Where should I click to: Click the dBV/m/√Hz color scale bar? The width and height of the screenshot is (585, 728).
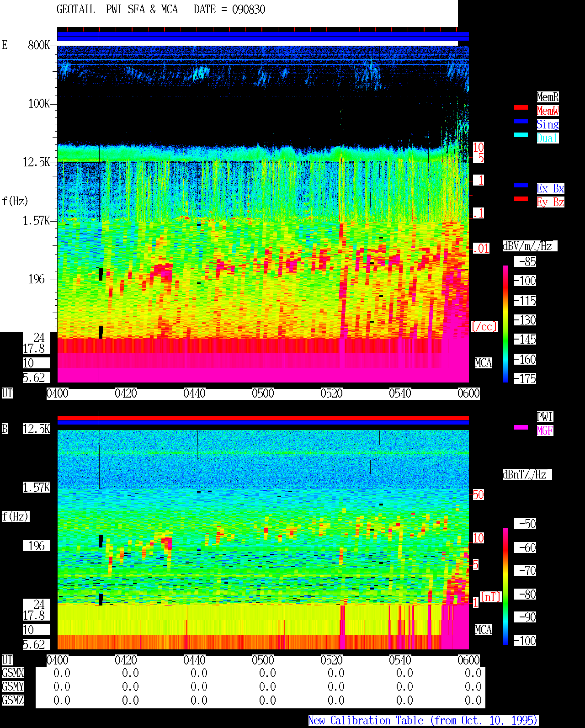point(505,324)
